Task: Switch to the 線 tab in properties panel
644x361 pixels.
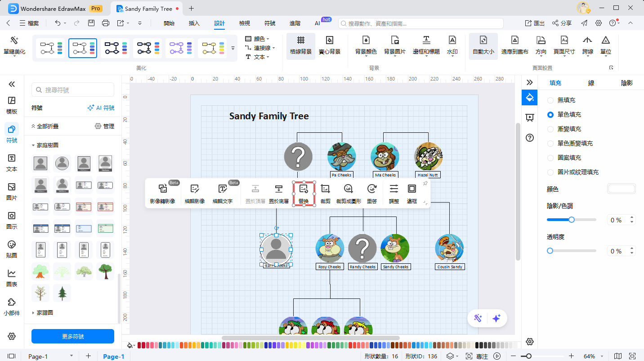Action: pyautogui.click(x=591, y=83)
